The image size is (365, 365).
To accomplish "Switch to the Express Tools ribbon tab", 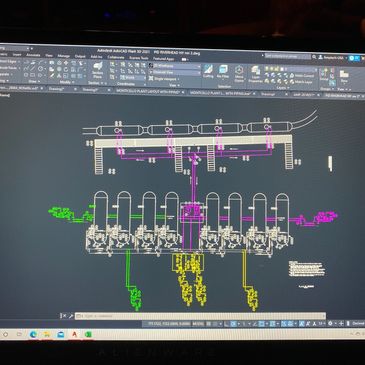I will pyautogui.click(x=139, y=58).
